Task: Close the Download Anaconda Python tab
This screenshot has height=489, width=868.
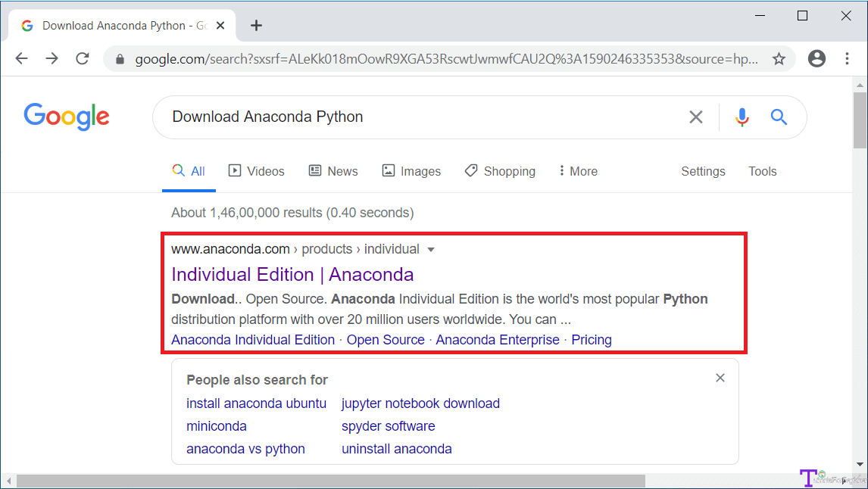Action: click(220, 26)
